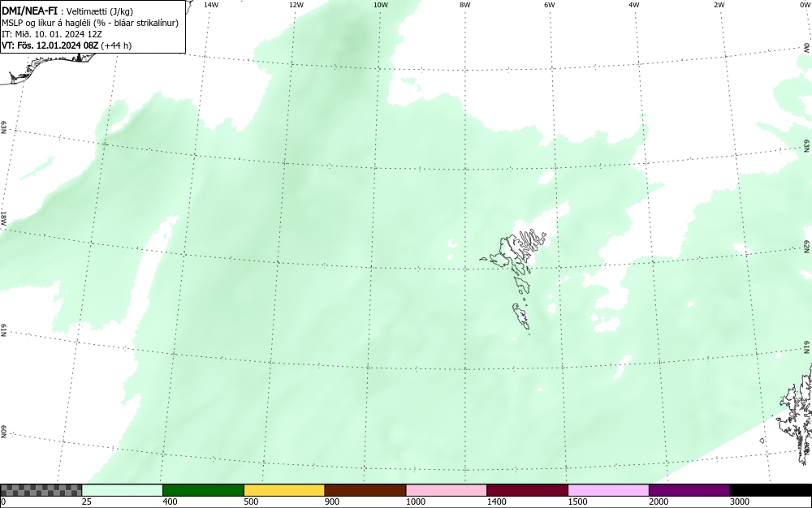Click the "12W" longitude label

pyautogui.click(x=296, y=5)
